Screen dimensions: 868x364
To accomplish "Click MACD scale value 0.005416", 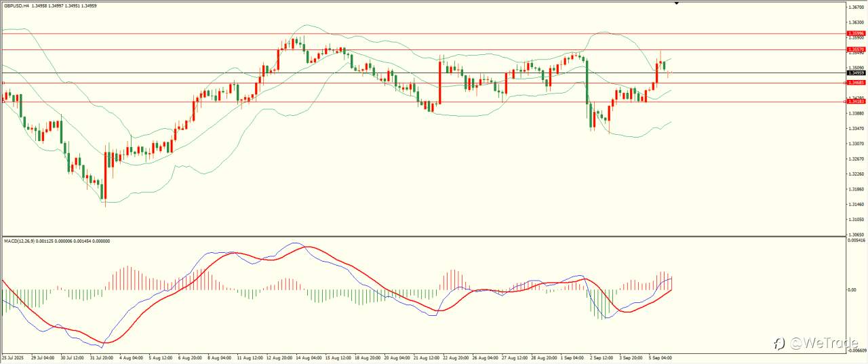I will [856, 240].
